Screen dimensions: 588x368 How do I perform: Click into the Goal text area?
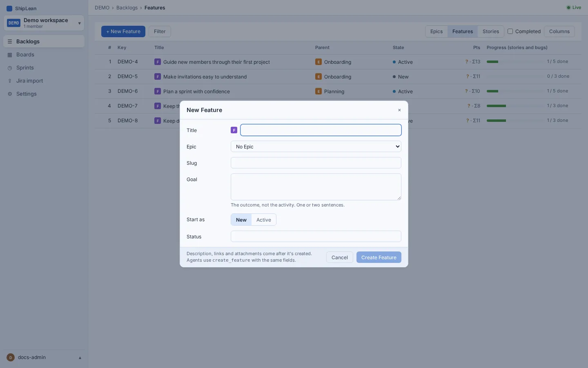(x=316, y=187)
